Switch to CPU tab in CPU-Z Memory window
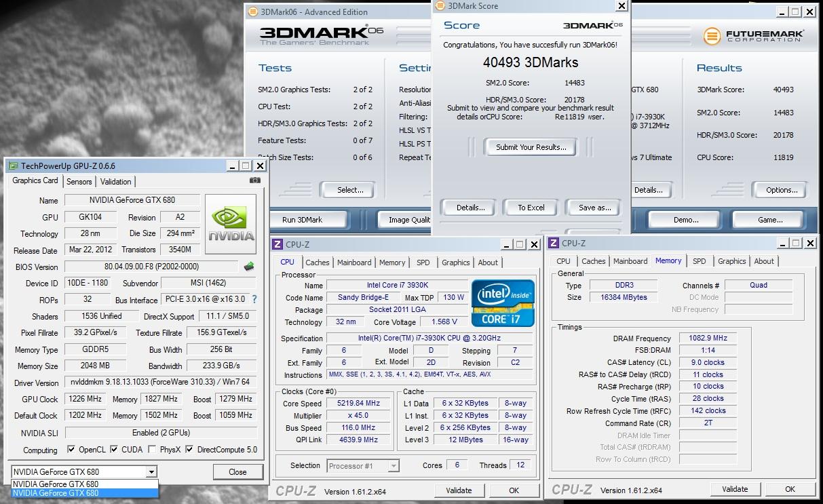This screenshot has width=823, height=504. point(563,261)
